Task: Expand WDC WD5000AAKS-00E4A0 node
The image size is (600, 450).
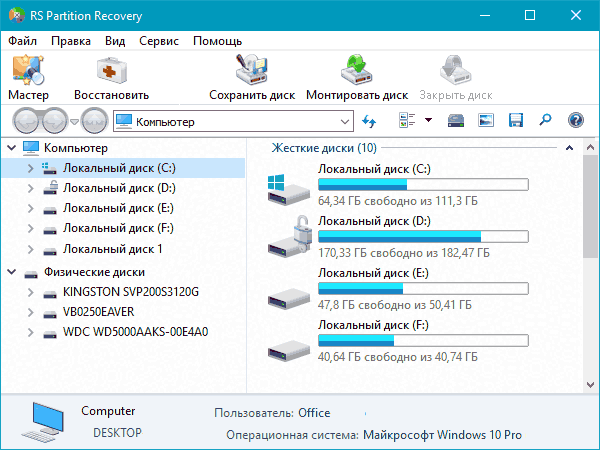Action: tap(31, 332)
